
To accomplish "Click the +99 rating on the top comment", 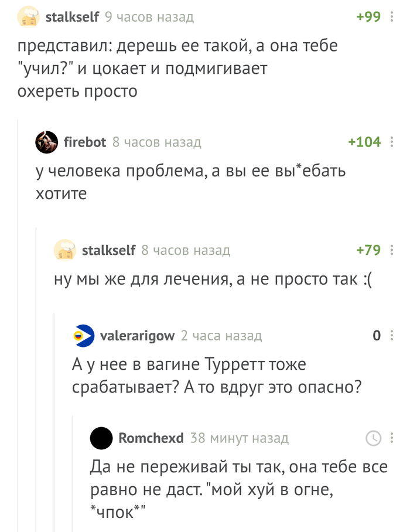I will 368,17.
